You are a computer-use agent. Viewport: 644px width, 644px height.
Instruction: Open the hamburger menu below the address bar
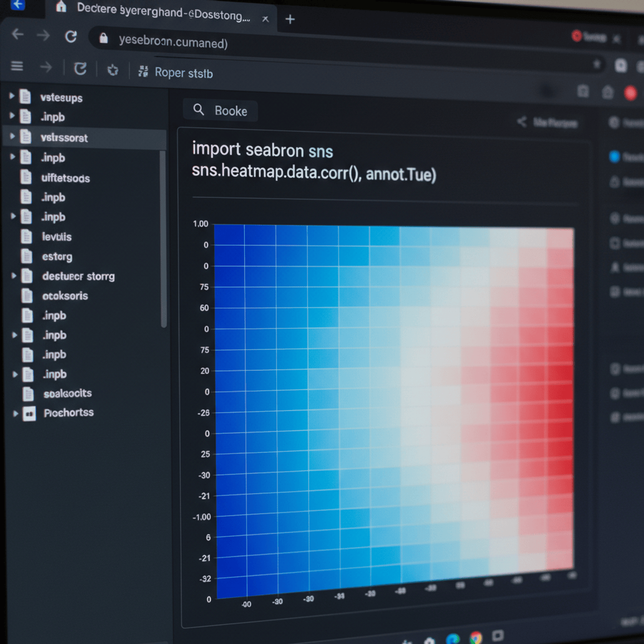coord(17,66)
